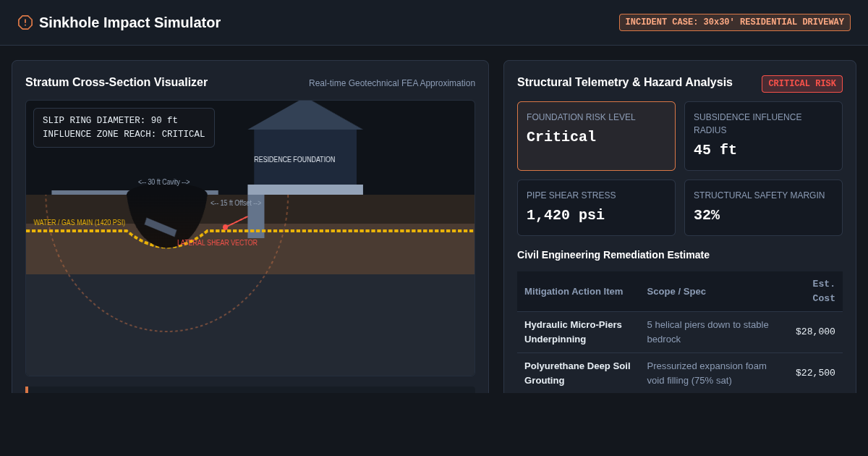Select the Pipe Shear Stress card
Screen dimensions: 868x456
click(596, 208)
